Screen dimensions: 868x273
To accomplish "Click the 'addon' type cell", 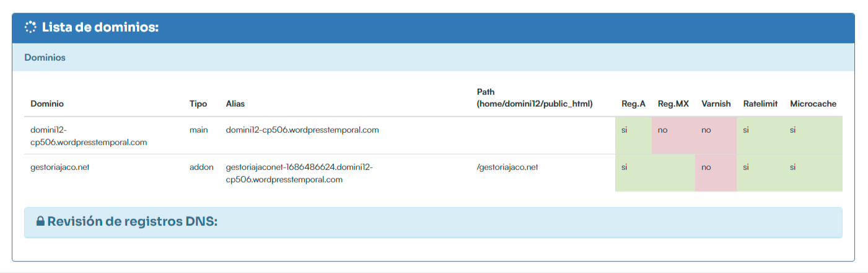I will click(201, 168).
